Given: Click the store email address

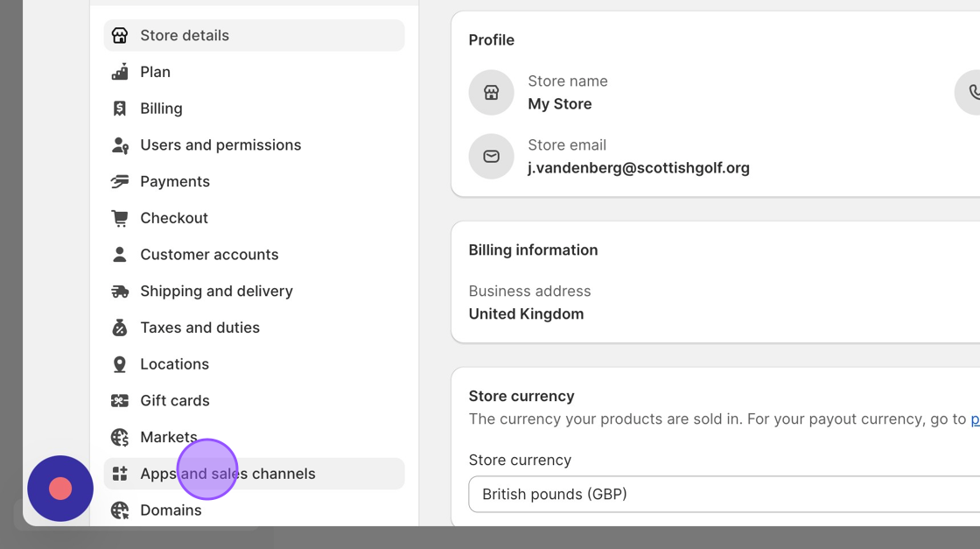Looking at the screenshot, I should [x=638, y=168].
